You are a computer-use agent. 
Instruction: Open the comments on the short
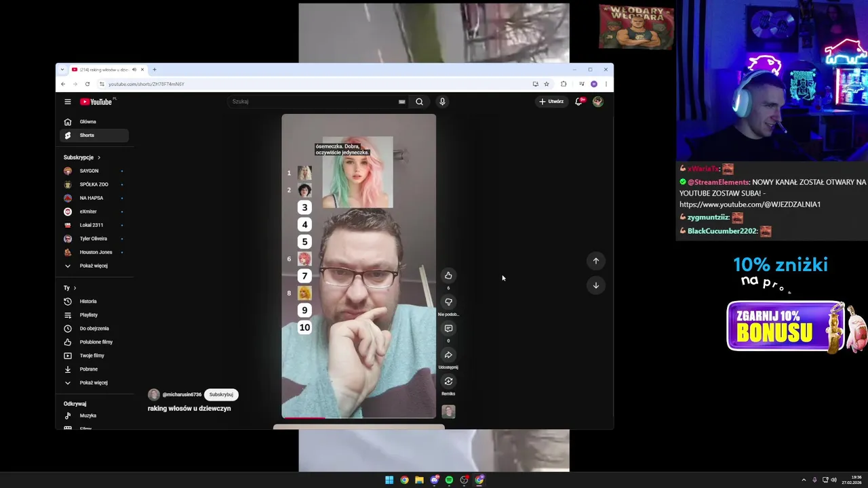coord(448,328)
